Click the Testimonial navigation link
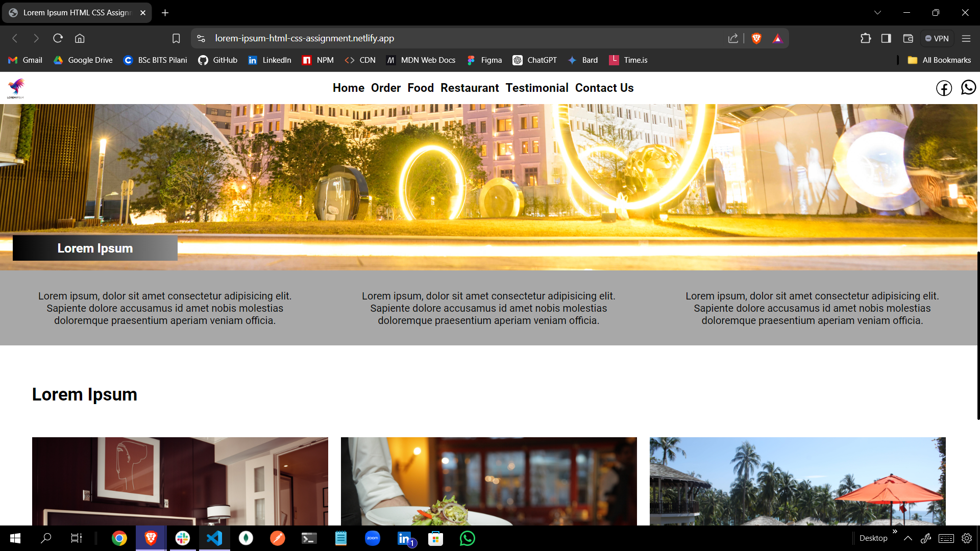 [537, 87]
